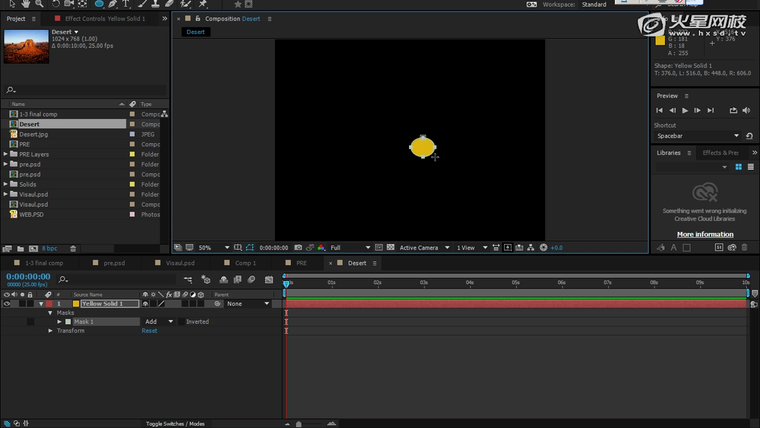The height and width of the screenshot is (428, 760).
Task: Click the yellow layer label color swatch
Action: (x=75, y=304)
